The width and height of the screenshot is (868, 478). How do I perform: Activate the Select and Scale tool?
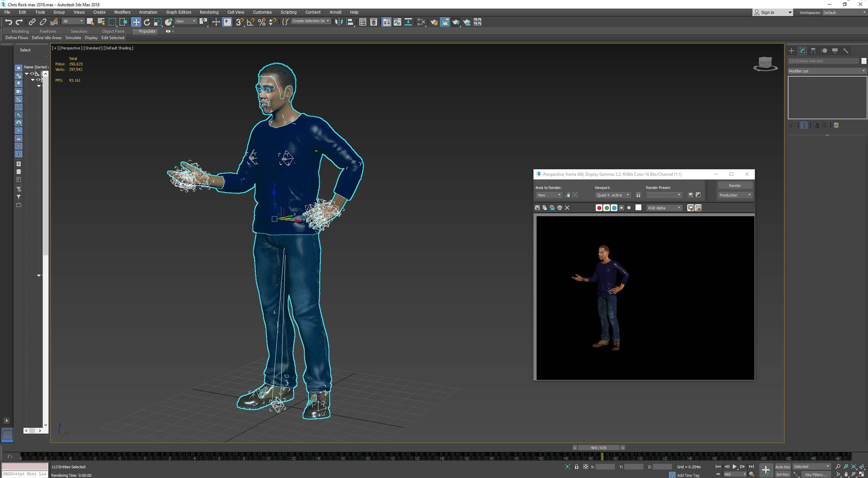(x=158, y=22)
